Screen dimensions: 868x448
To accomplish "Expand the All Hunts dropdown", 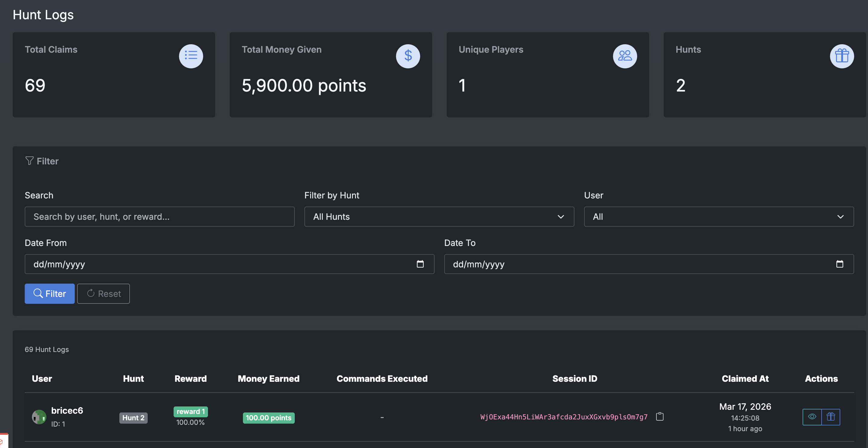I will pos(439,216).
